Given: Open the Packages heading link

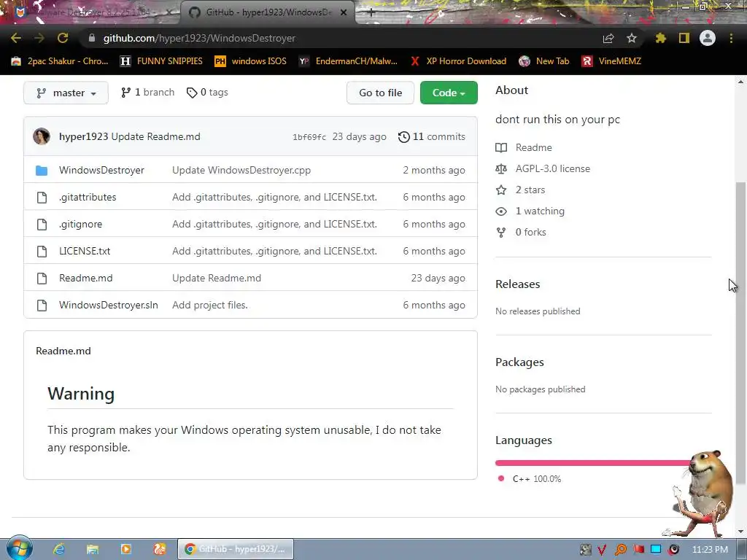Looking at the screenshot, I should [519, 362].
